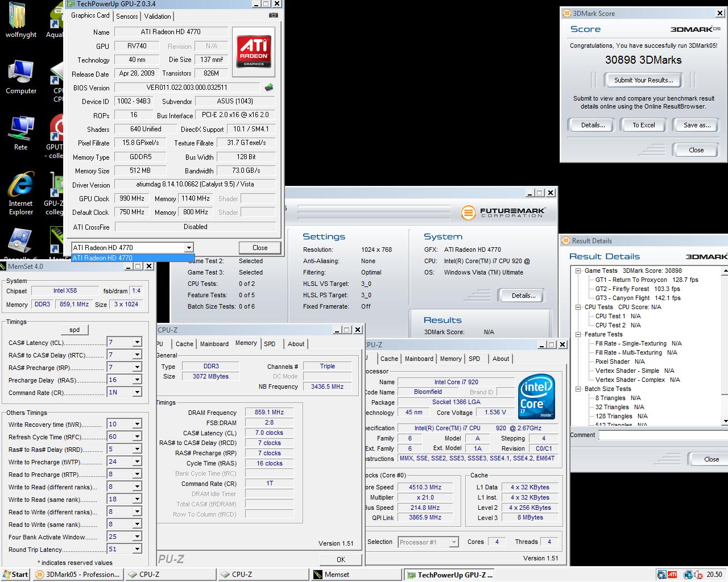Collapse the Feature Tests tree node

(578, 334)
